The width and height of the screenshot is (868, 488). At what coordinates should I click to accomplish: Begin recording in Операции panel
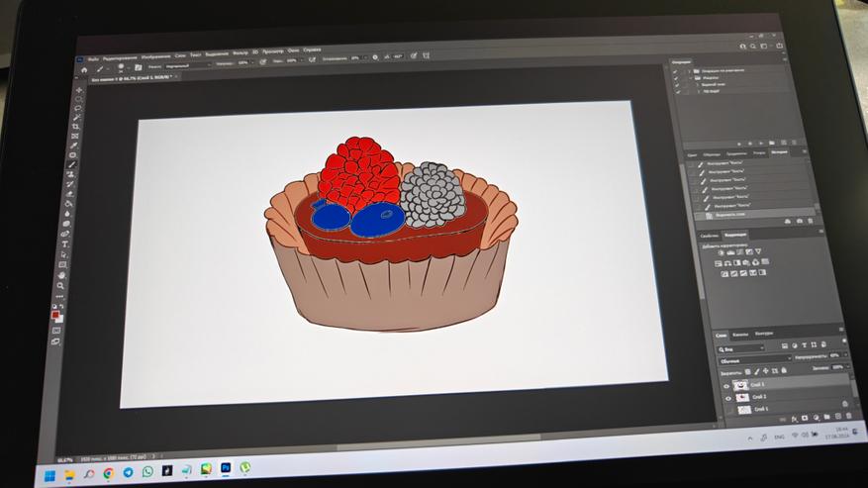point(749,144)
